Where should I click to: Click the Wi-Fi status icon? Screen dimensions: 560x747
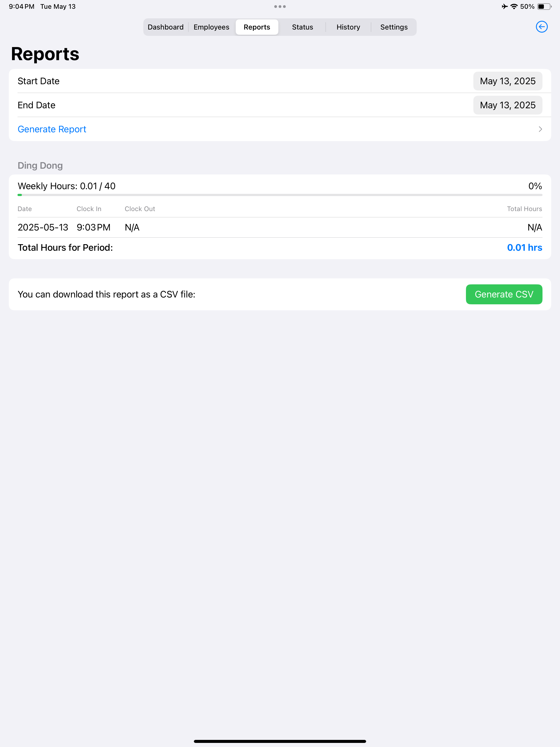514,6
